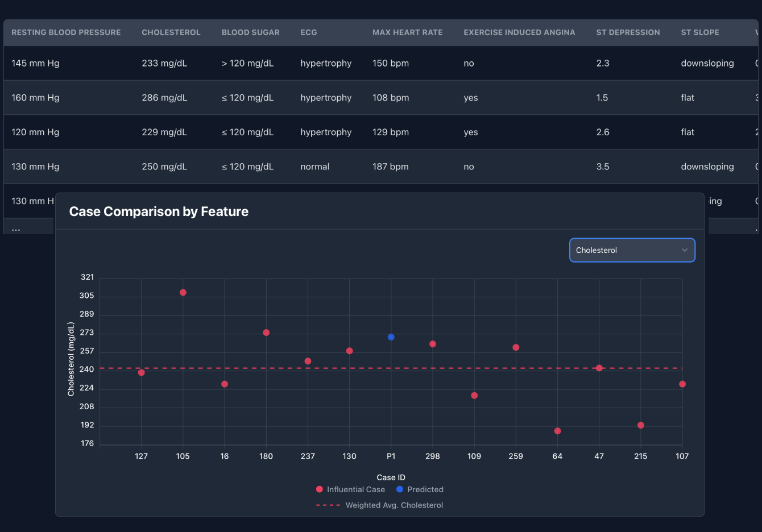
Task: Click the ST DEPRESSION column header
Action: click(x=628, y=32)
